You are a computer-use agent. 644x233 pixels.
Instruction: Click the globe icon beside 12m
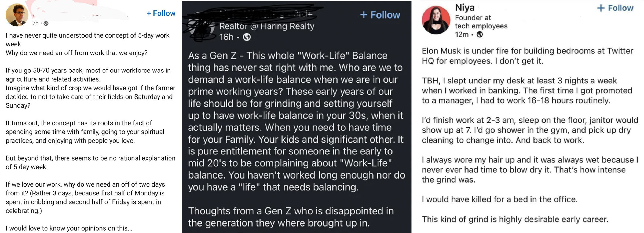(x=480, y=34)
